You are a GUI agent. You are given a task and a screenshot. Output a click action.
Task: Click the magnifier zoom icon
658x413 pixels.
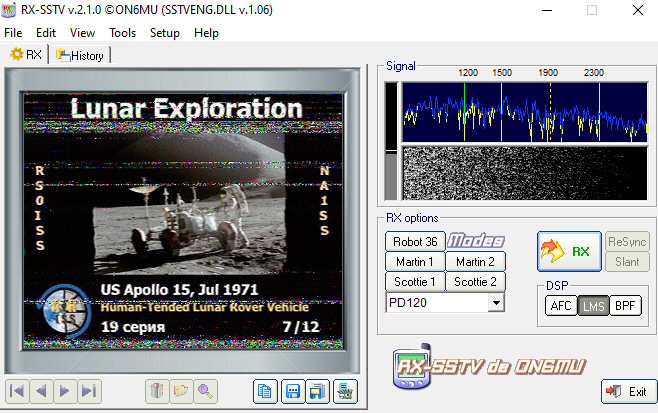[206, 391]
